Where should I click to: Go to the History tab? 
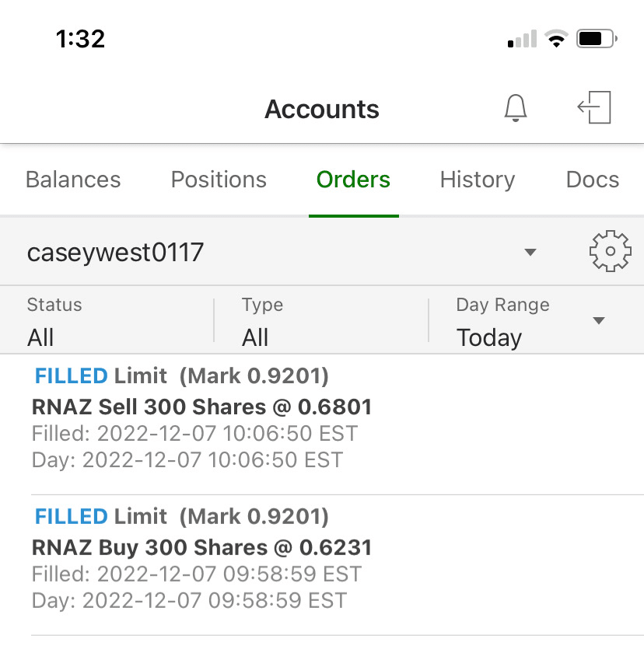(x=478, y=180)
